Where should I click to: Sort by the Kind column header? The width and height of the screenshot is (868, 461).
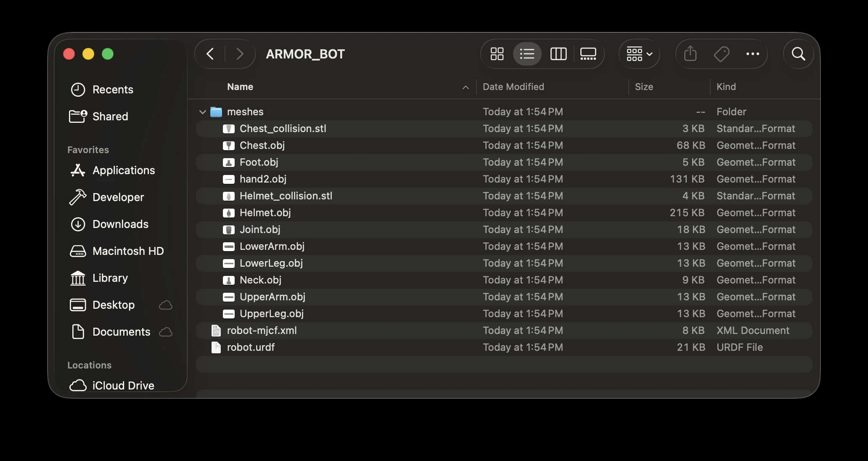tap(726, 87)
